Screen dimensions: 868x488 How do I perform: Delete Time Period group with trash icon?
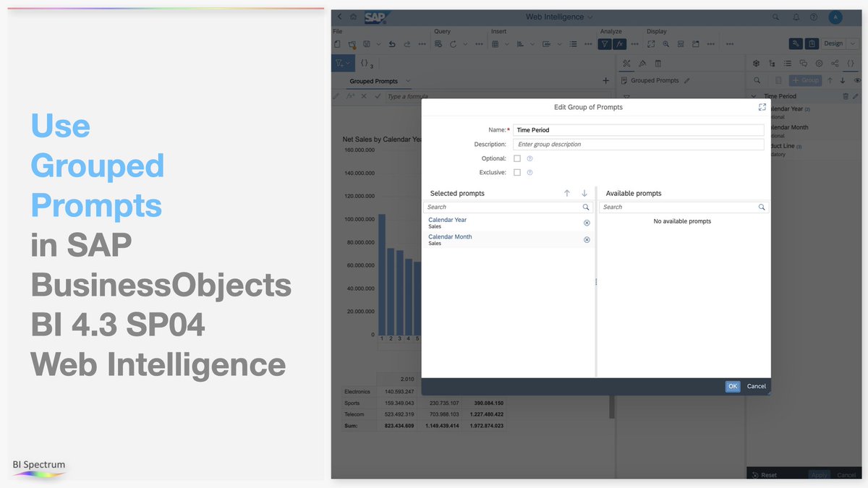point(846,95)
